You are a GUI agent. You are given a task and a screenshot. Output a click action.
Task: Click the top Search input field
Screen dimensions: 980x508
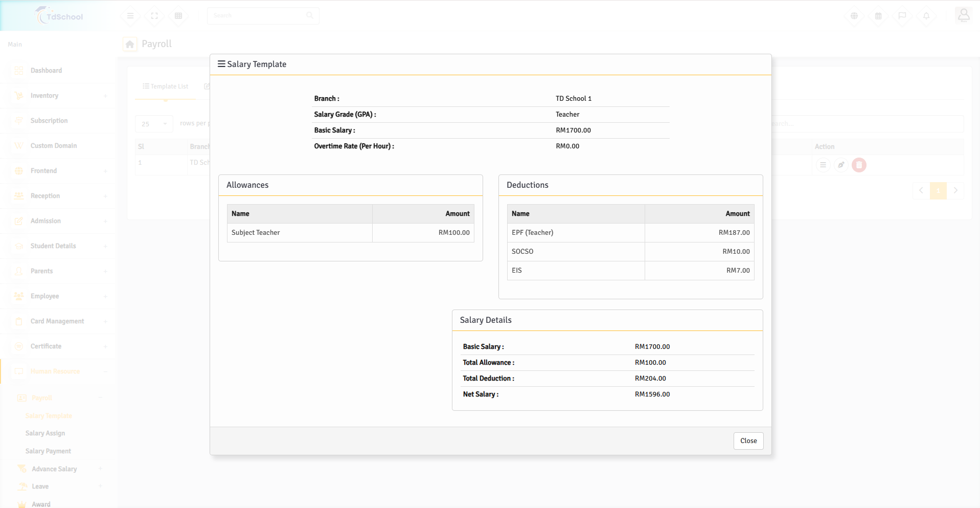click(x=258, y=16)
